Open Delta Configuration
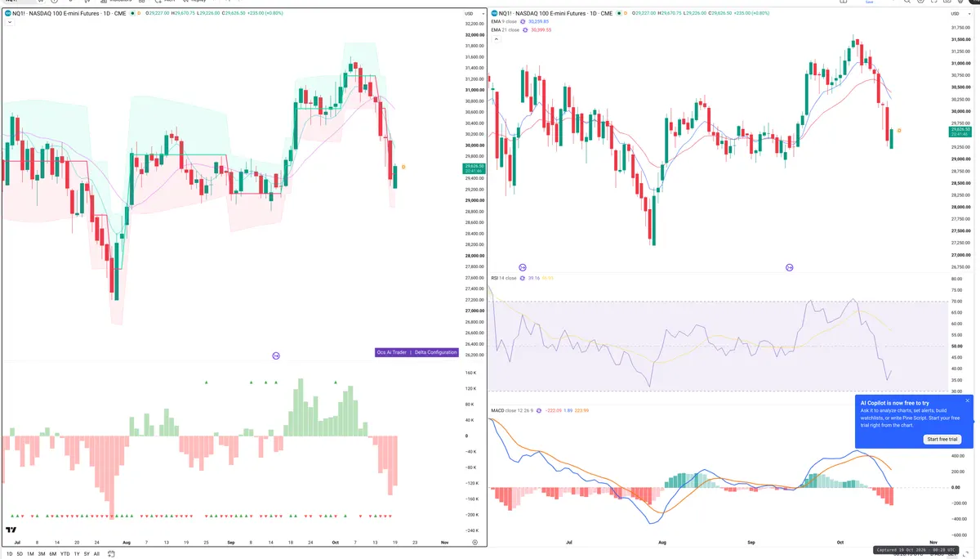This screenshot has width=980, height=559. click(435, 352)
